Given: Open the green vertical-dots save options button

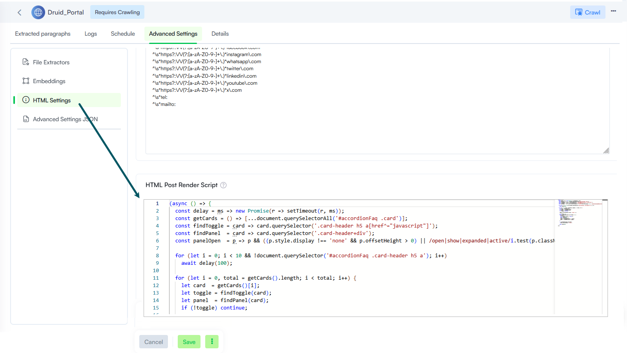Looking at the screenshot, I should click(x=212, y=342).
